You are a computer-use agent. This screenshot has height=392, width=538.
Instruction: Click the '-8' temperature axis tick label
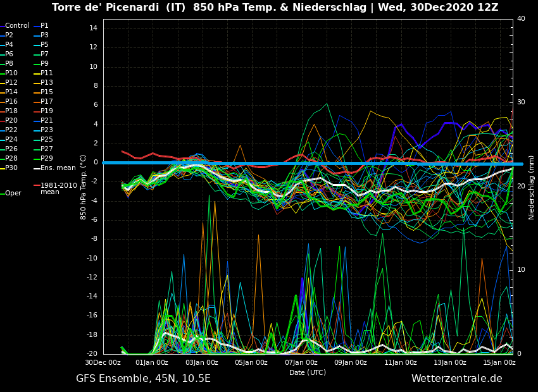94,239
